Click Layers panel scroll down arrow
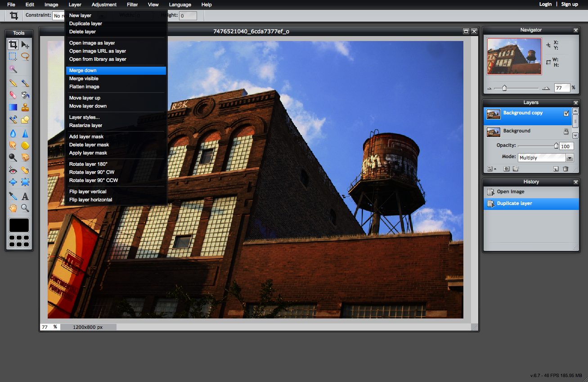588x382 pixels. 575,136
